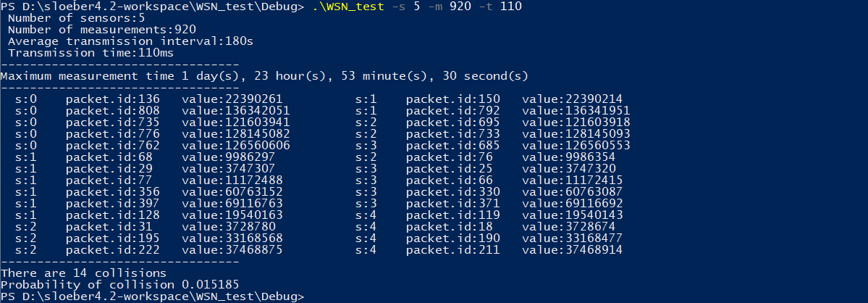Click the value:128145082 entry
Viewport: 868px width, 303px height.
coord(235,134)
